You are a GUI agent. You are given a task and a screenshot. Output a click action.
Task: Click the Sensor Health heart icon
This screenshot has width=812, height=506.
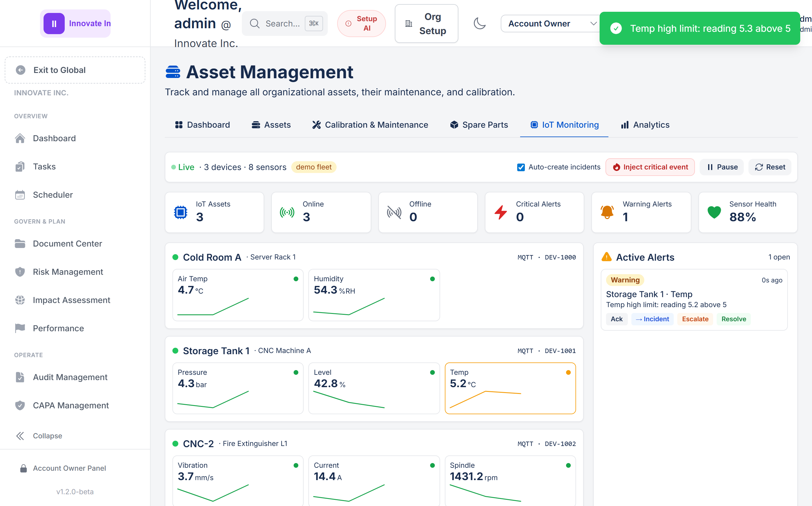[714, 212]
